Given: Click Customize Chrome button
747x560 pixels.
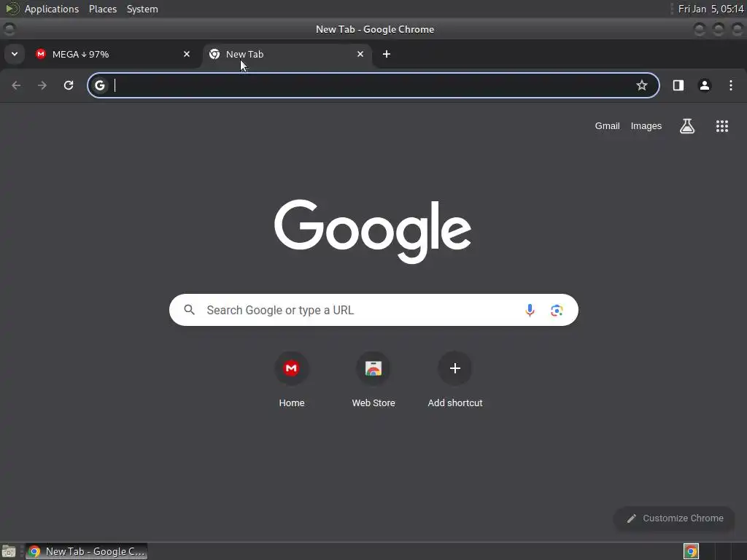Looking at the screenshot, I should pyautogui.click(x=674, y=518).
